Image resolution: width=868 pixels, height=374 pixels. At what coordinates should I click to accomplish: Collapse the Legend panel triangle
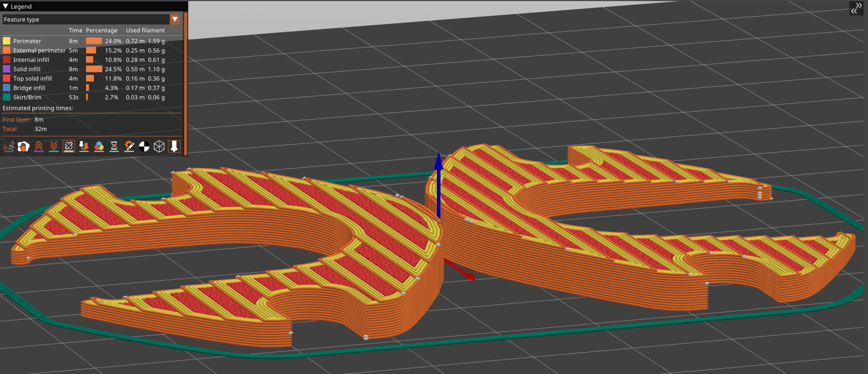tap(6, 6)
